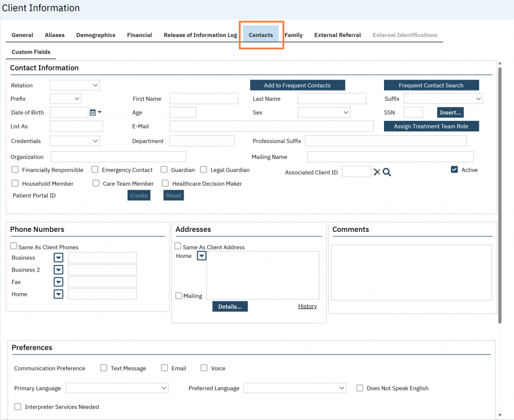Click the Frequent Contact Search button
This screenshot has width=514, height=420.
pos(431,85)
